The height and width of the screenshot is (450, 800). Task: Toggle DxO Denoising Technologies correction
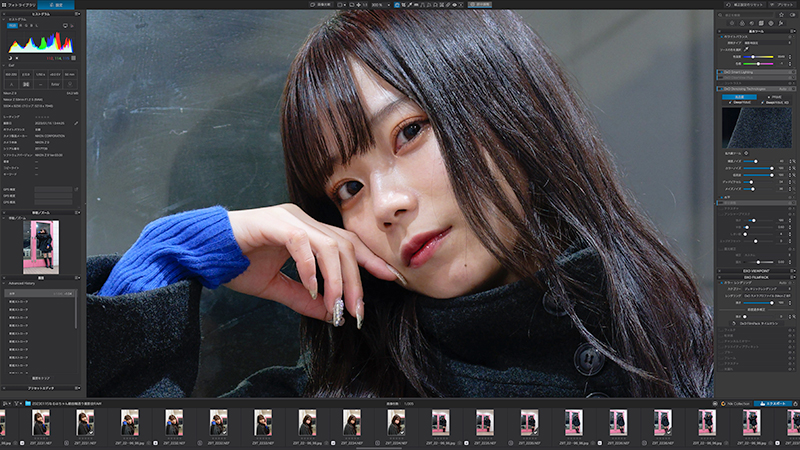click(x=721, y=89)
